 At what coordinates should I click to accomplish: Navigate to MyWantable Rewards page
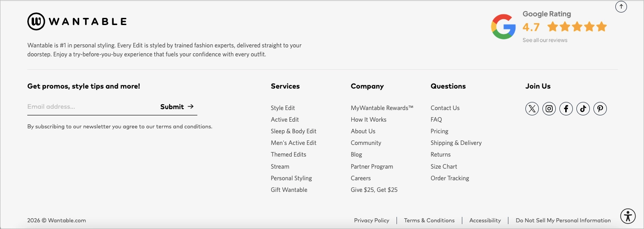pos(382,108)
